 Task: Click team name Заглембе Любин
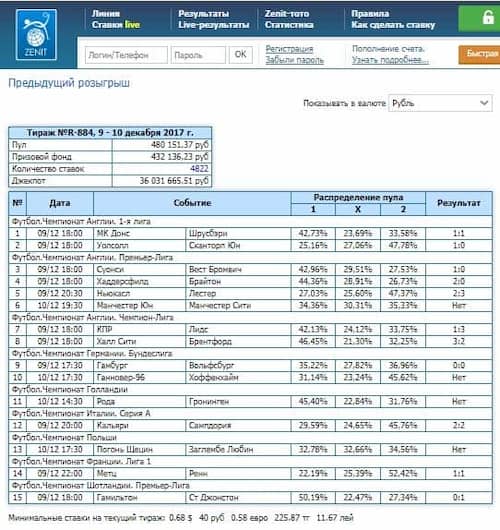pyautogui.click(x=221, y=450)
